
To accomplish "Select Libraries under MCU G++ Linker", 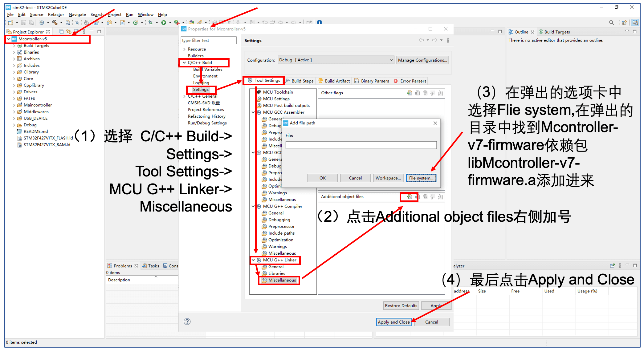I will (276, 273).
